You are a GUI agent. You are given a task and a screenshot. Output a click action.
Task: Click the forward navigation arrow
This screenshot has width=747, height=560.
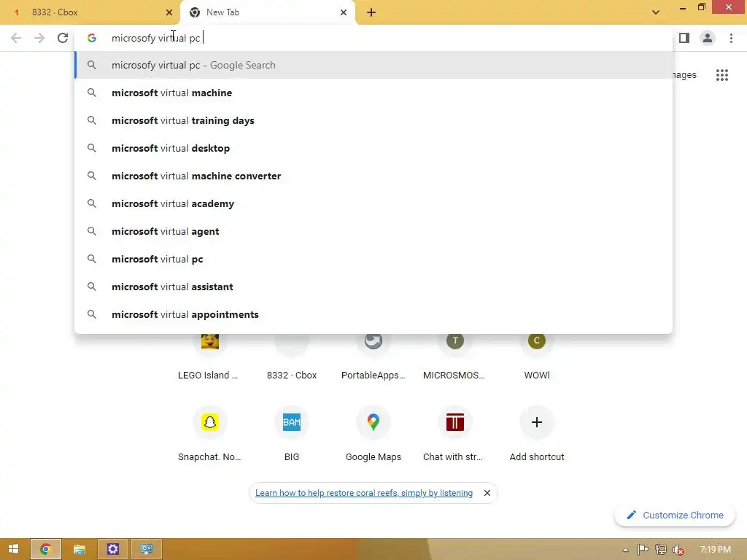pos(39,38)
